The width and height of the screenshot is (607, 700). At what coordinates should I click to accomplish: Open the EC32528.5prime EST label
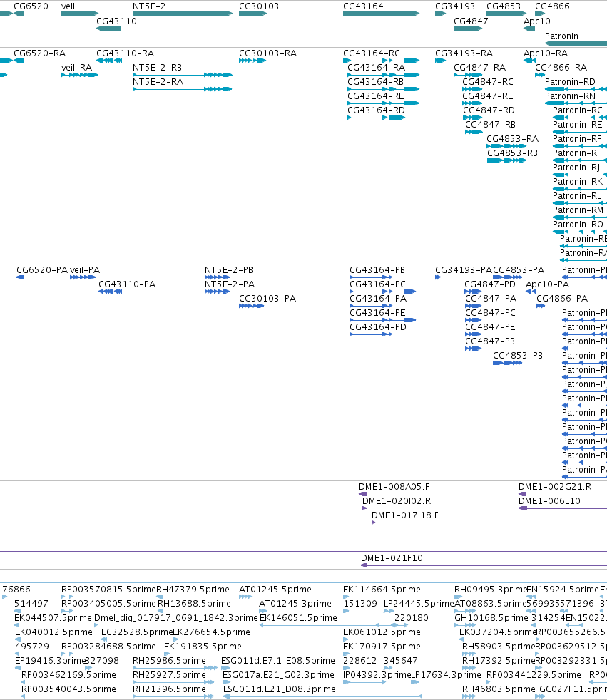tap(137, 632)
